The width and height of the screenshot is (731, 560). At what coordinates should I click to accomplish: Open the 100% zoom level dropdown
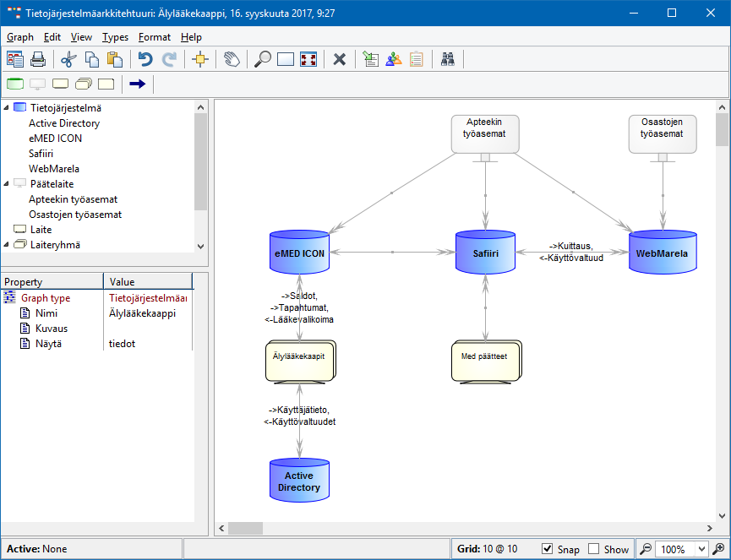coord(701,549)
